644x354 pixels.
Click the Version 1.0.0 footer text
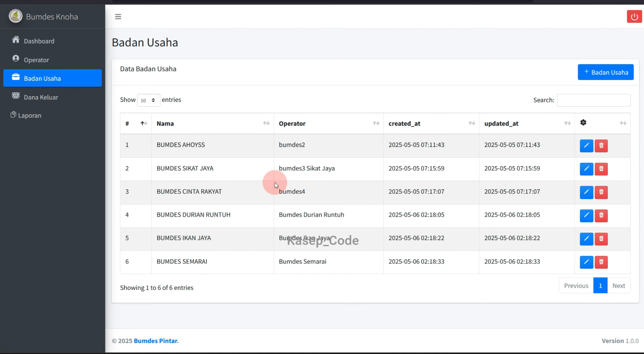[620, 341]
